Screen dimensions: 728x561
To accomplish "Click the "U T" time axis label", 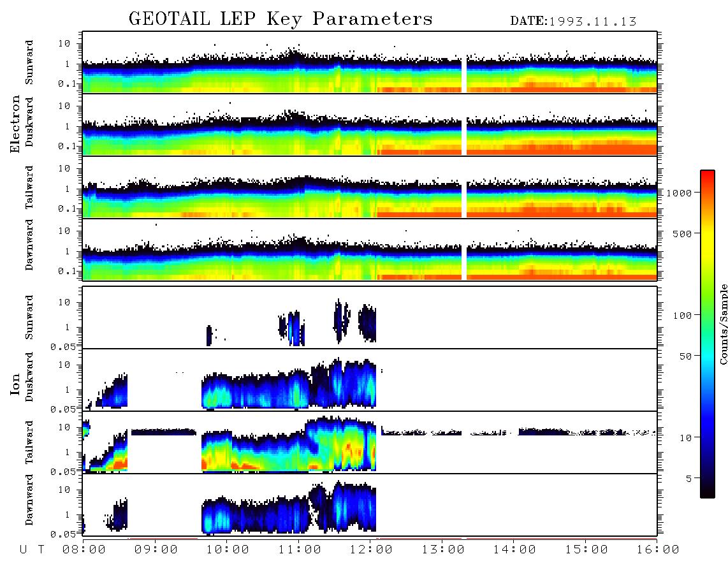I will tap(32, 550).
